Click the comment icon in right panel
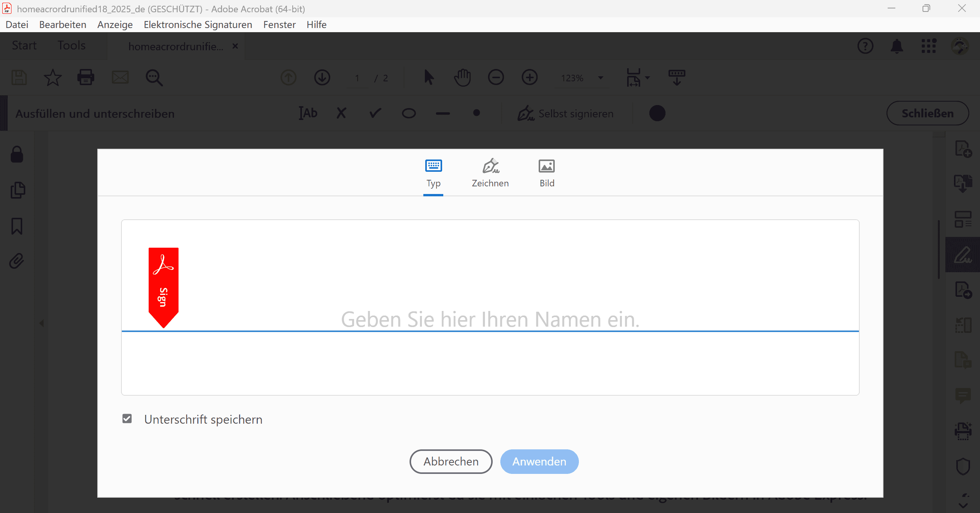The height and width of the screenshot is (513, 980). (963, 396)
